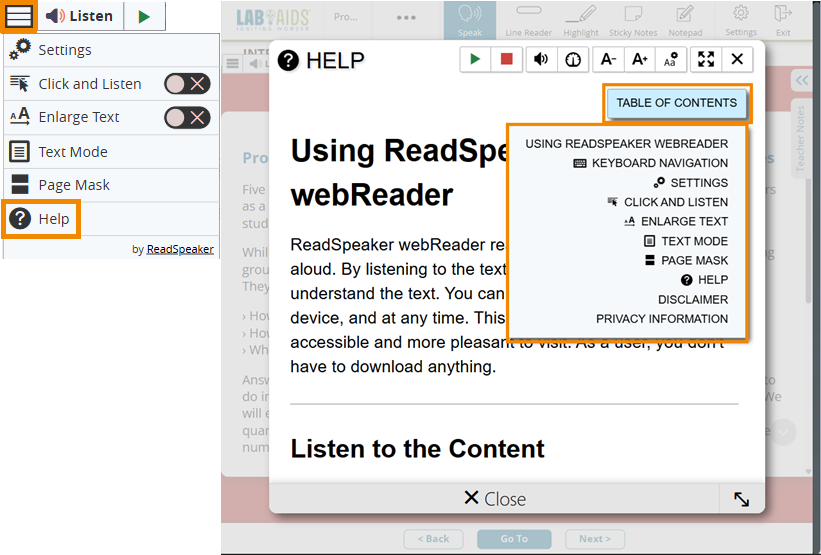Collapse the Teacher Notes side panel chevron
This screenshot has height=555, width=821.
click(801, 81)
